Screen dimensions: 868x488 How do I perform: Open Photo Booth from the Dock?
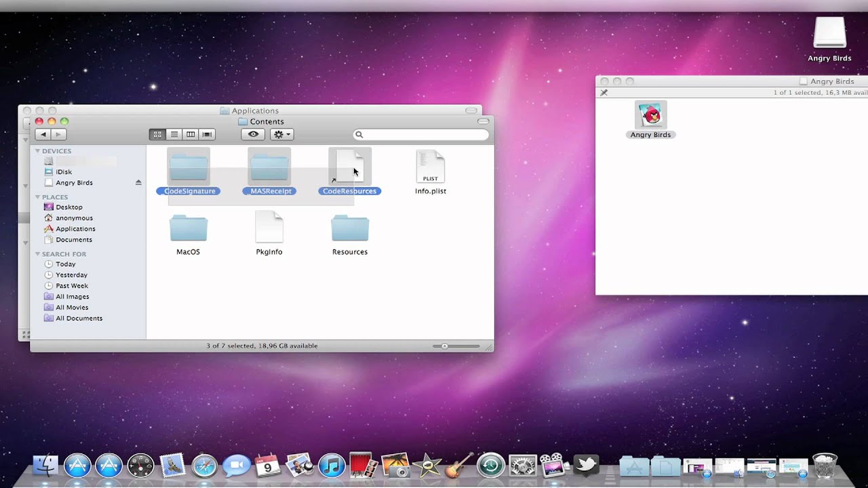coord(363,466)
